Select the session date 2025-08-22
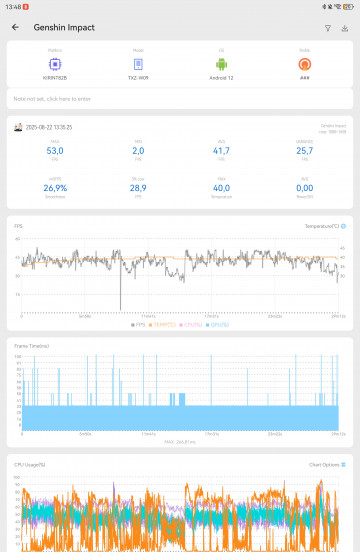360x552 pixels. [49, 127]
